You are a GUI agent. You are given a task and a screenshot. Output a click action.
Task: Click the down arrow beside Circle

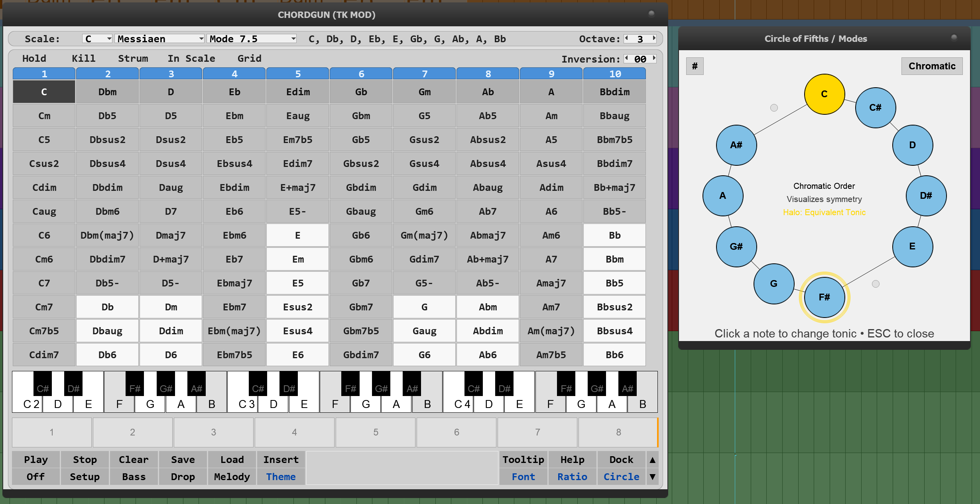[x=652, y=477]
